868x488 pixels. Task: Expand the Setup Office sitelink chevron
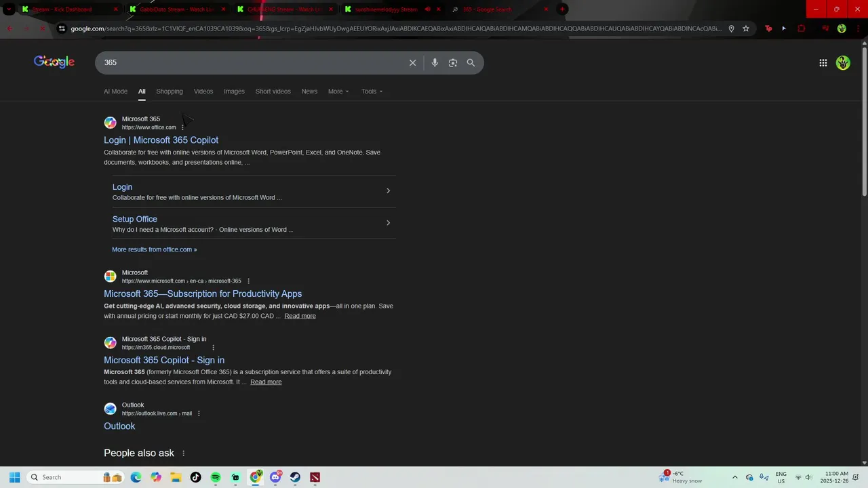tap(388, 222)
